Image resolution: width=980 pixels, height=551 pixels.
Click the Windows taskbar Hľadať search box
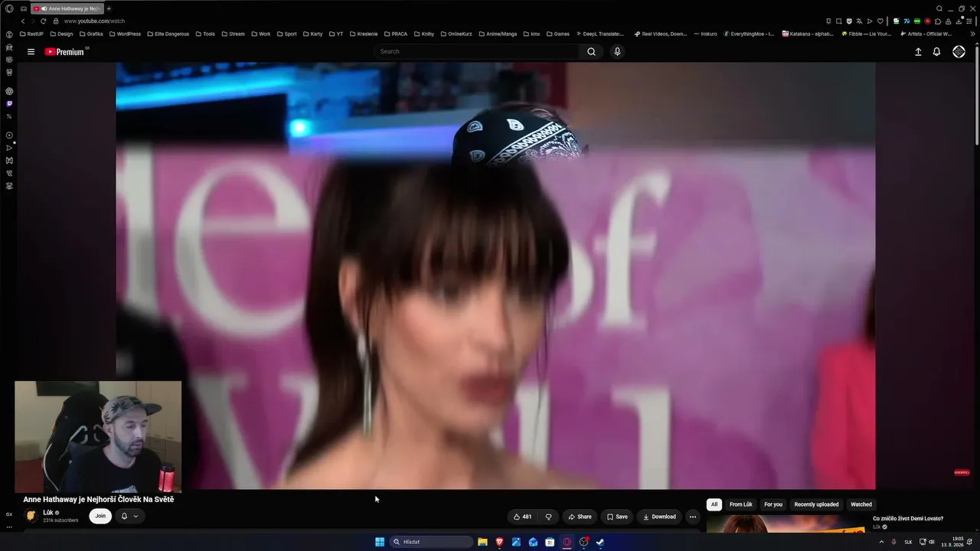click(432, 542)
